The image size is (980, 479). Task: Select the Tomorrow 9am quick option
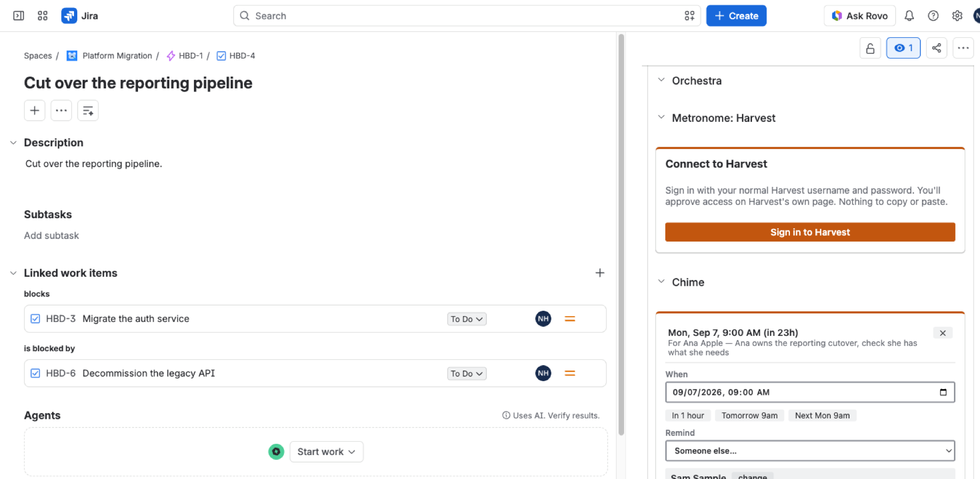tap(749, 416)
